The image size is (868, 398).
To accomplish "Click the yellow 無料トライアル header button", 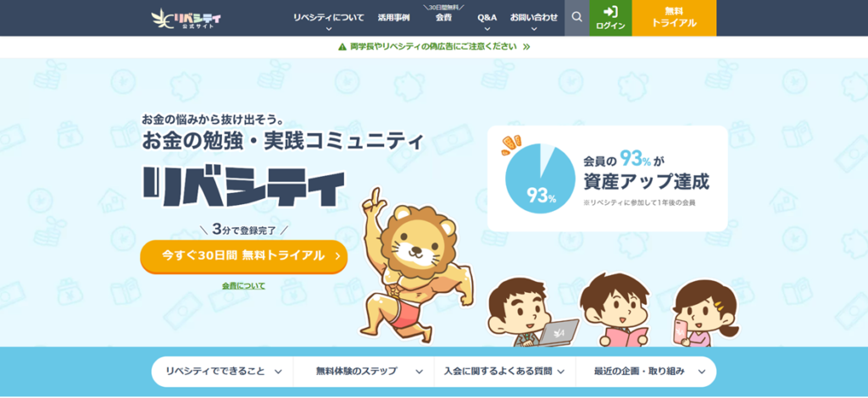I will pyautogui.click(x=674, y=19).
